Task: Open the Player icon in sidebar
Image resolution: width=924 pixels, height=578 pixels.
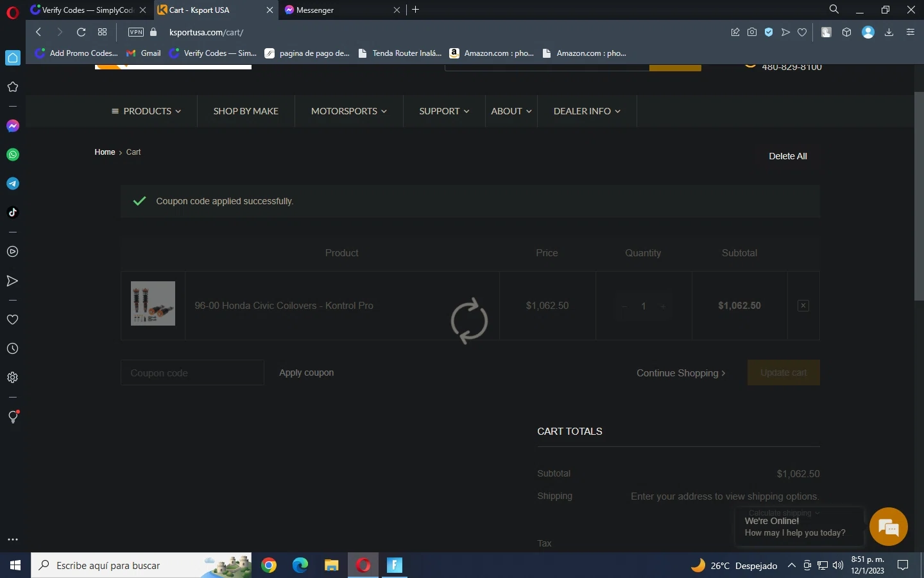Action: 13,252
